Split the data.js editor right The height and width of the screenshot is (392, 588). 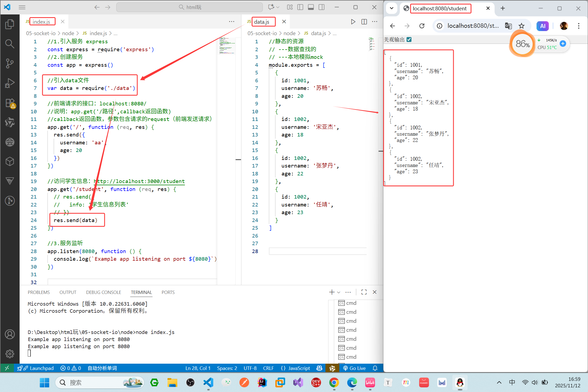tap(364, 22)
